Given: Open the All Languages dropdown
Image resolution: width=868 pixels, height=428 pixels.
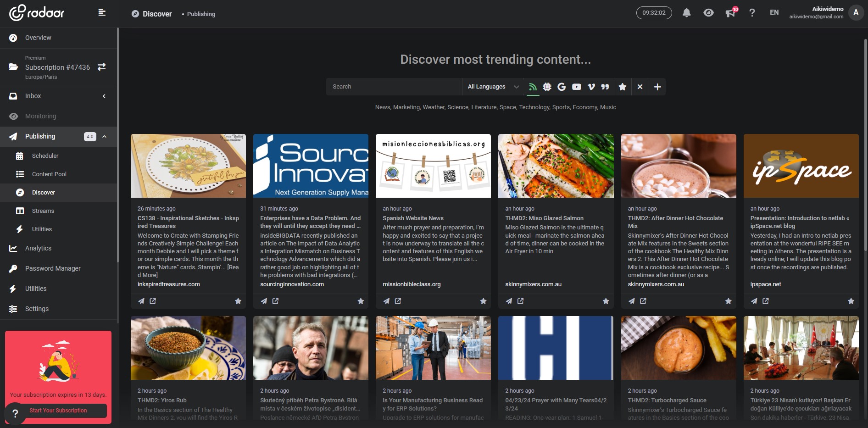Looking at the screenshot, I should coord(493,87).
